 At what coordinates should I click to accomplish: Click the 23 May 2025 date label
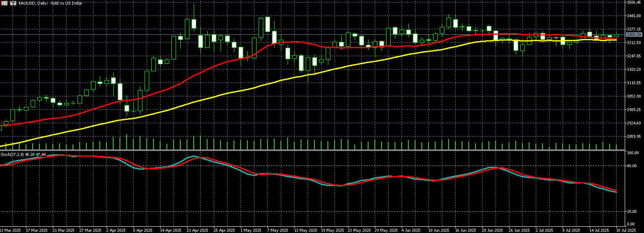(359, 230)
